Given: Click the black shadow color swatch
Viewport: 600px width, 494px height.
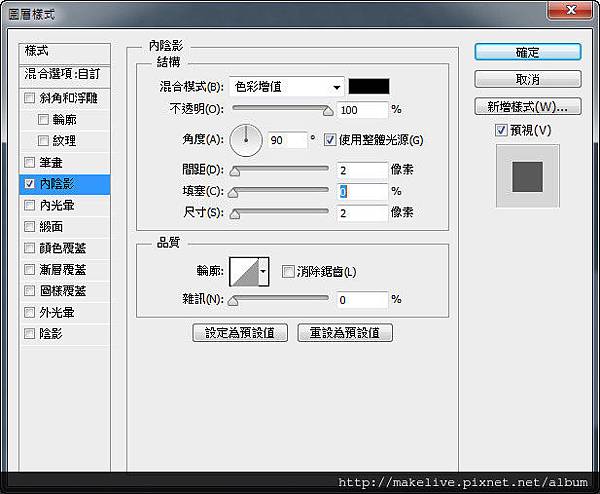Looking at the screenshot, I should tap(369, 86).
